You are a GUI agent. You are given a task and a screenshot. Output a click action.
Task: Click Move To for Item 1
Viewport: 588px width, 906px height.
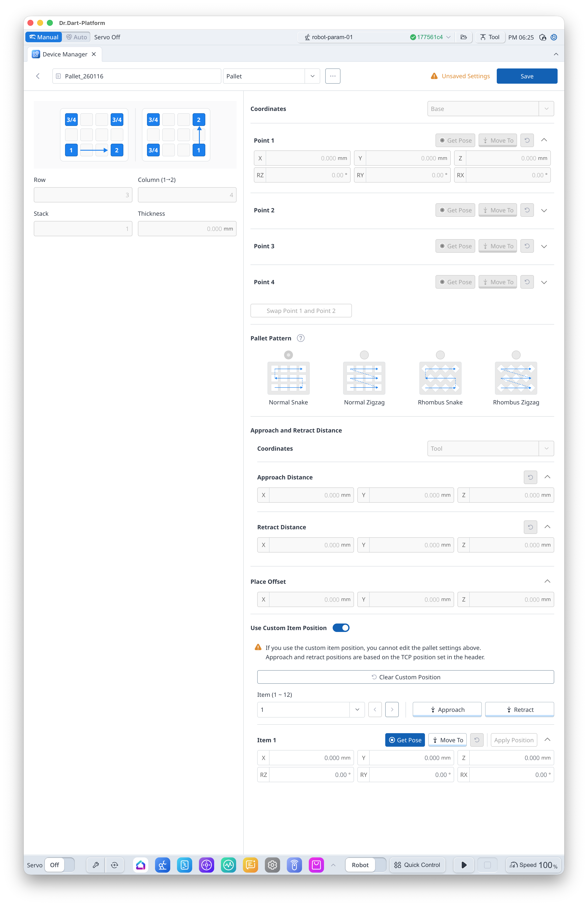click(x=448, y=740)
